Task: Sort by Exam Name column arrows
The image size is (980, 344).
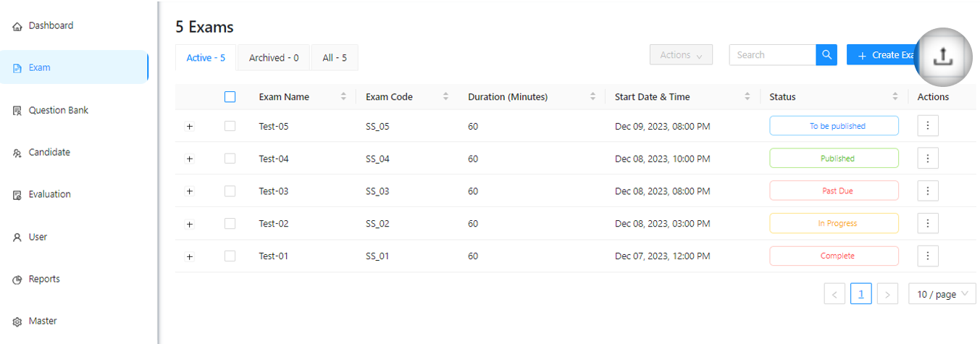Action: 343,97
